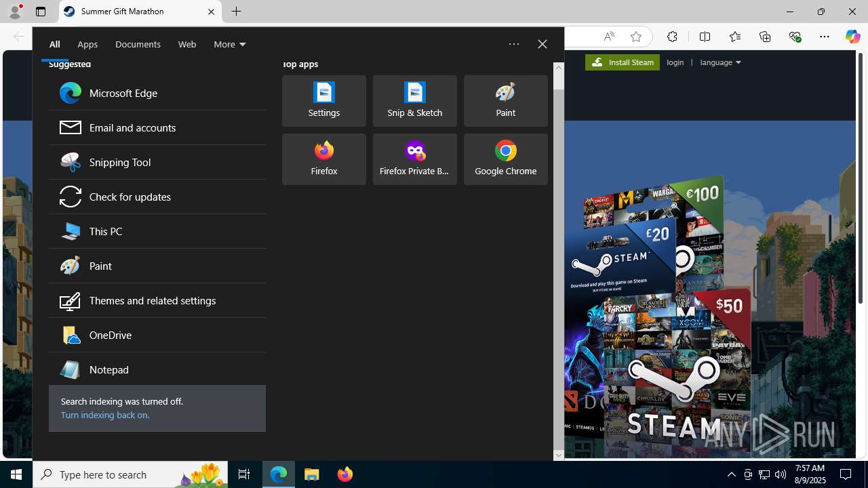Click the Edge back navigation arrow
The width and height of the screenshot is (868, 488).
point(18,37)
